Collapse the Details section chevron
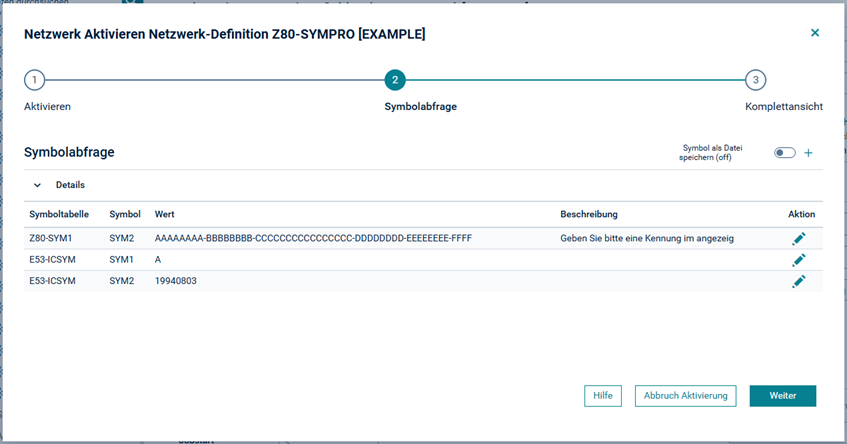 click(37, 185)
